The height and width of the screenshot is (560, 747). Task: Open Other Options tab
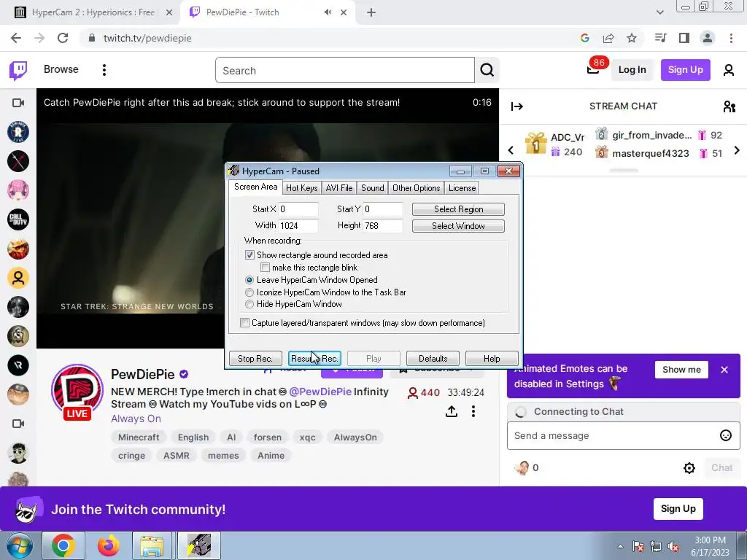416,188
